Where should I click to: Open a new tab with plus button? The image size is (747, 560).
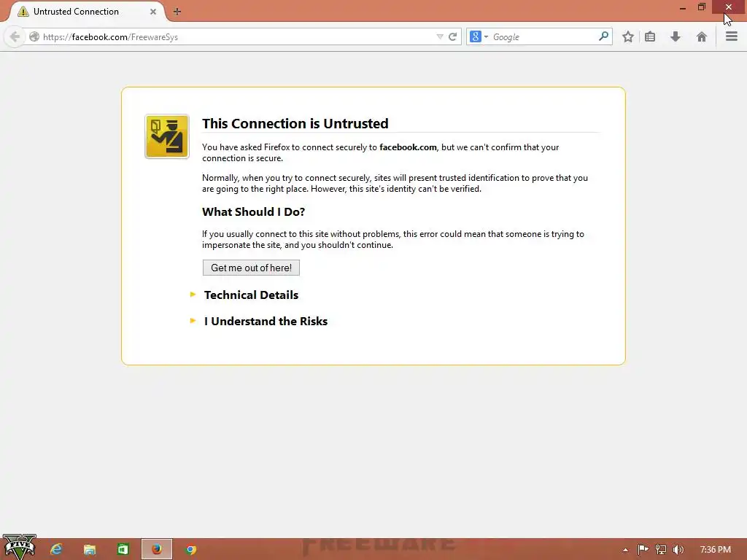point(177,12)
